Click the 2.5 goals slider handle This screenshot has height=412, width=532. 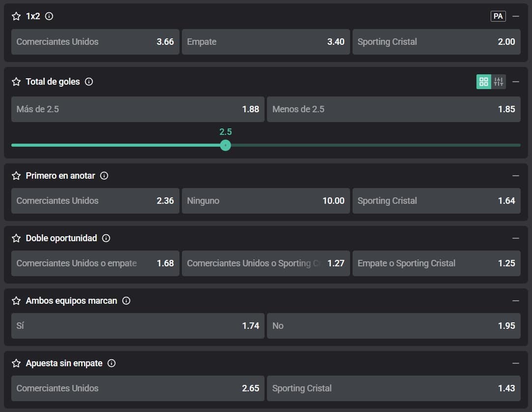tap(226, 145)
